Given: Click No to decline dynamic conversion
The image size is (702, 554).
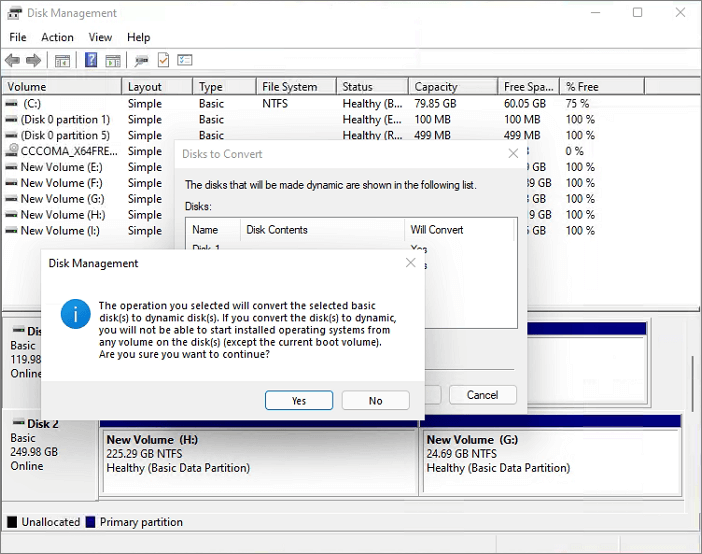Looking at the screenshot, I should (375, 400).
